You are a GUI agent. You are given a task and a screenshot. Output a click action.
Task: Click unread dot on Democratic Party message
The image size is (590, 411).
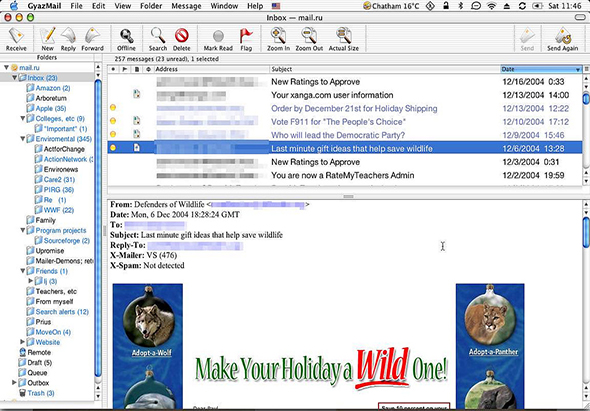pos(113,134)
